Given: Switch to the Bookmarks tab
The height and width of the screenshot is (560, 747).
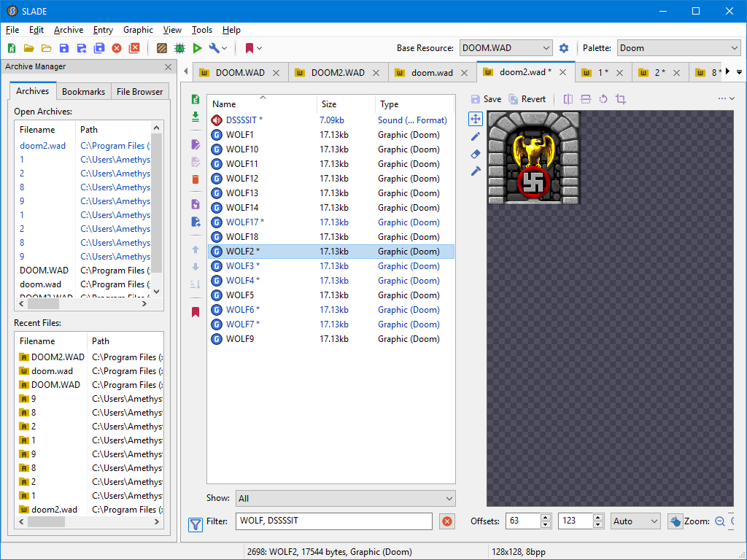Looking at the screenshot, I should [83, 91].
